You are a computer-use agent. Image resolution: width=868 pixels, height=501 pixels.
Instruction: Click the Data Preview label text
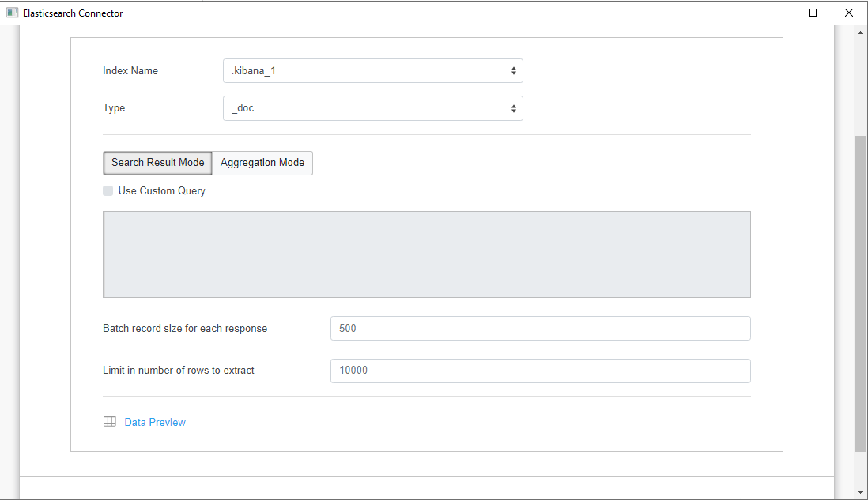click(x=154, y=421)
